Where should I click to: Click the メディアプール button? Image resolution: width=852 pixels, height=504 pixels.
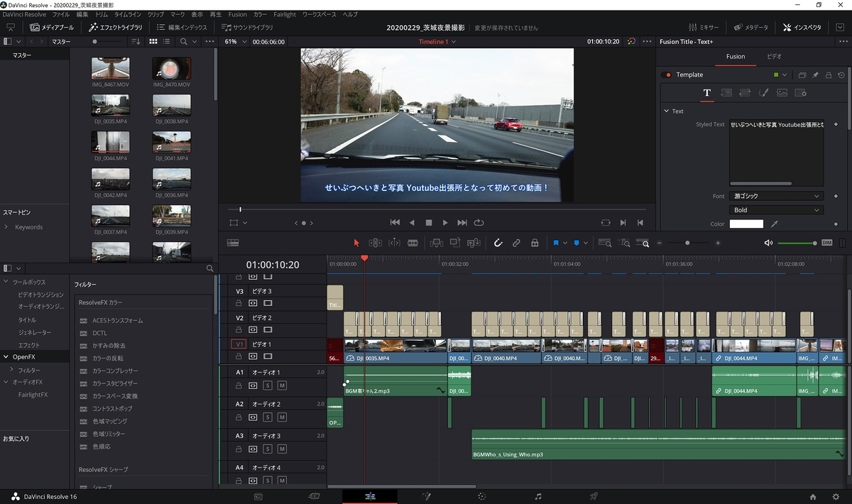click(x=53, y=28)
